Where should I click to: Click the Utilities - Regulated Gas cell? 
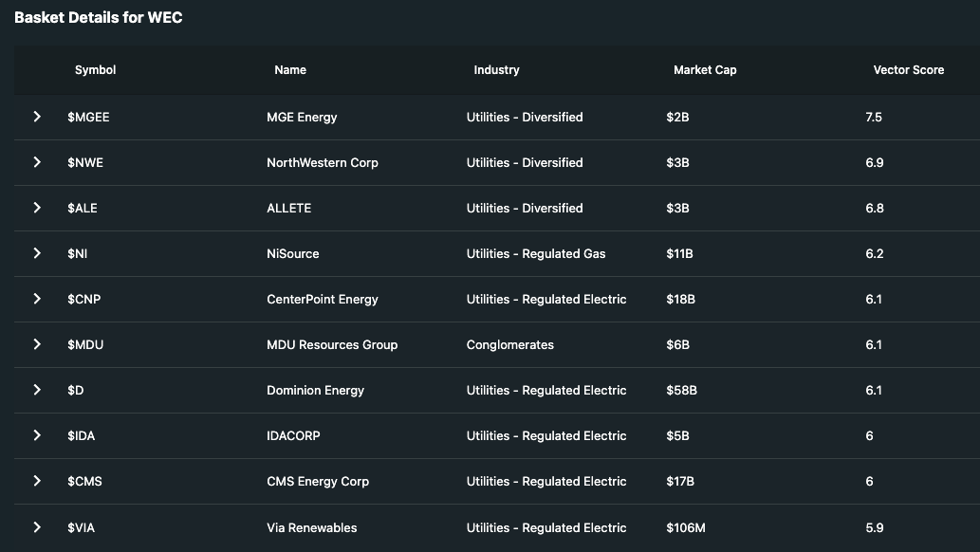point(536,254)
